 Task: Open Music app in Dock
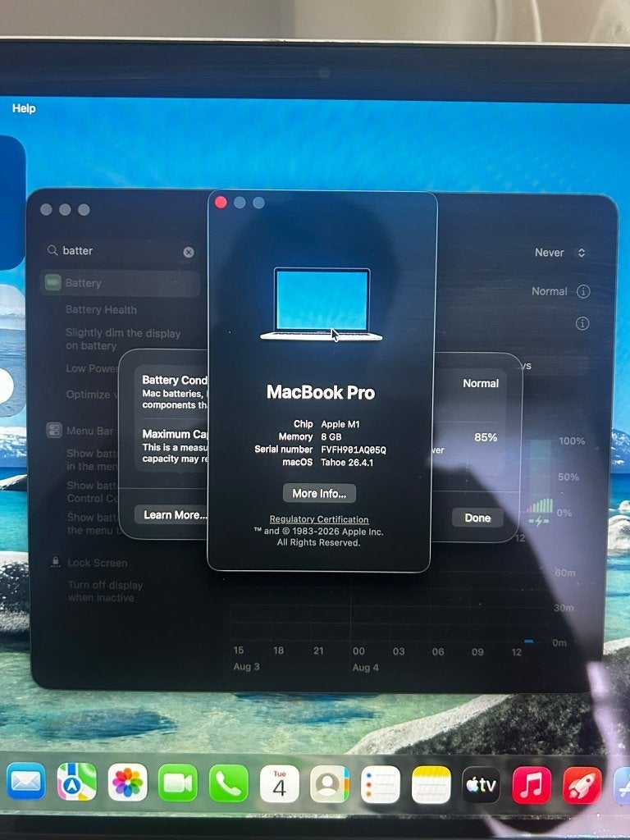point(532,785)
